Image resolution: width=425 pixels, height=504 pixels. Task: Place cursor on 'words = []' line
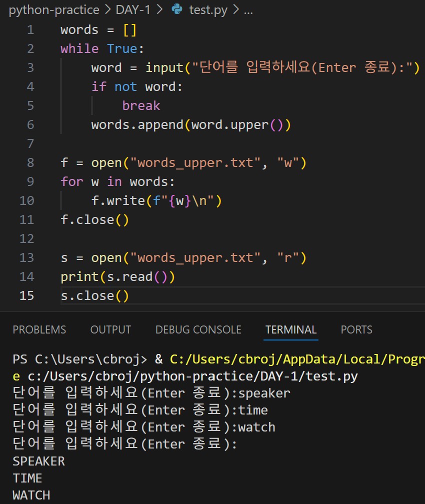coord(98,30)
